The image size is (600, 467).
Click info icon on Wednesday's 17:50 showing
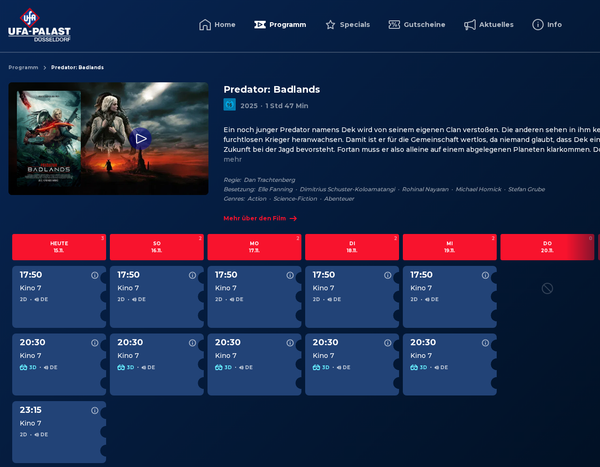485,275
